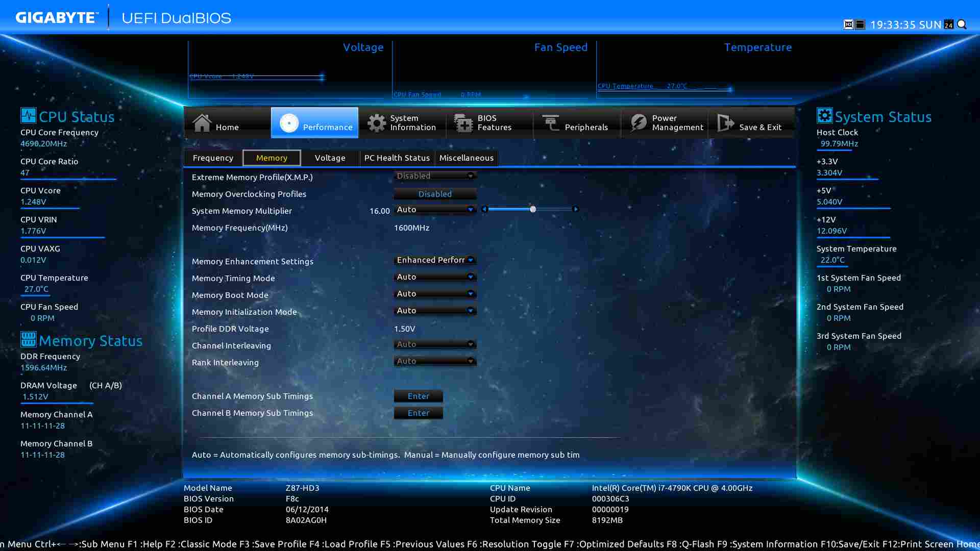Click Memory Overclocking Profiles Disabled button
The width and height of the screenshot is (980, 551).
(435, 194)
